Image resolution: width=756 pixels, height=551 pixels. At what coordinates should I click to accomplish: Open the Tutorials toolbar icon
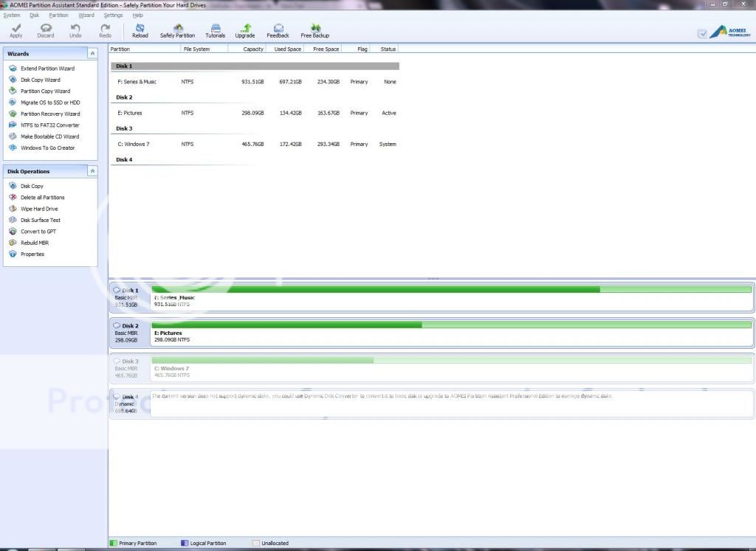coord(215,31)
